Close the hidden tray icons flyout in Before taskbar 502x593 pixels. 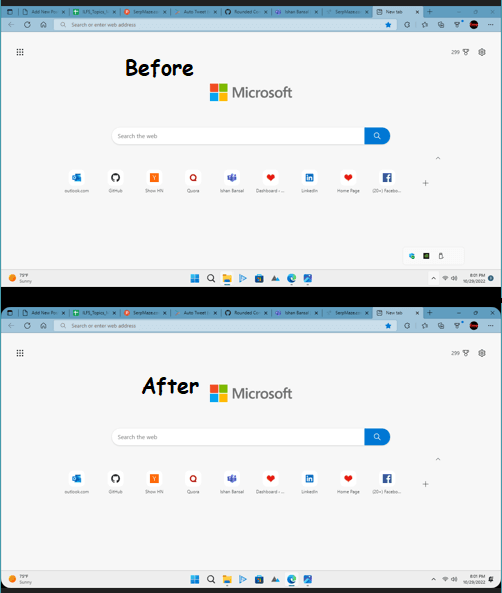pos(434,278)
